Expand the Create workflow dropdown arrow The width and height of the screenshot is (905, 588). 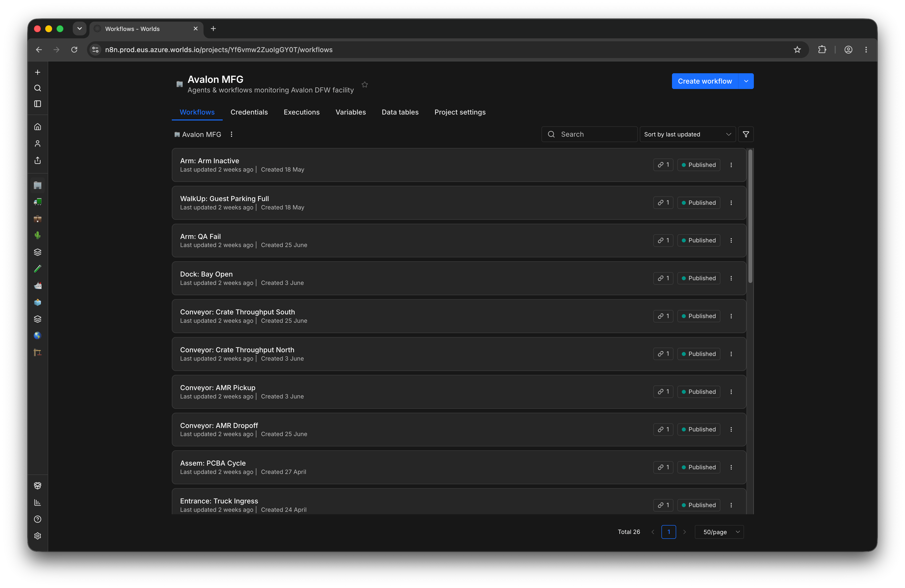coord(746,81)
